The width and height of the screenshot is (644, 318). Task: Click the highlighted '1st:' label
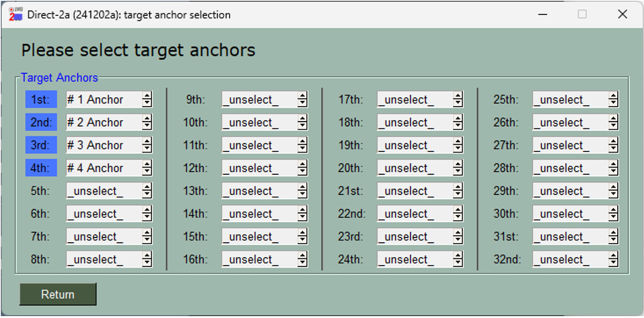[41, 99]
